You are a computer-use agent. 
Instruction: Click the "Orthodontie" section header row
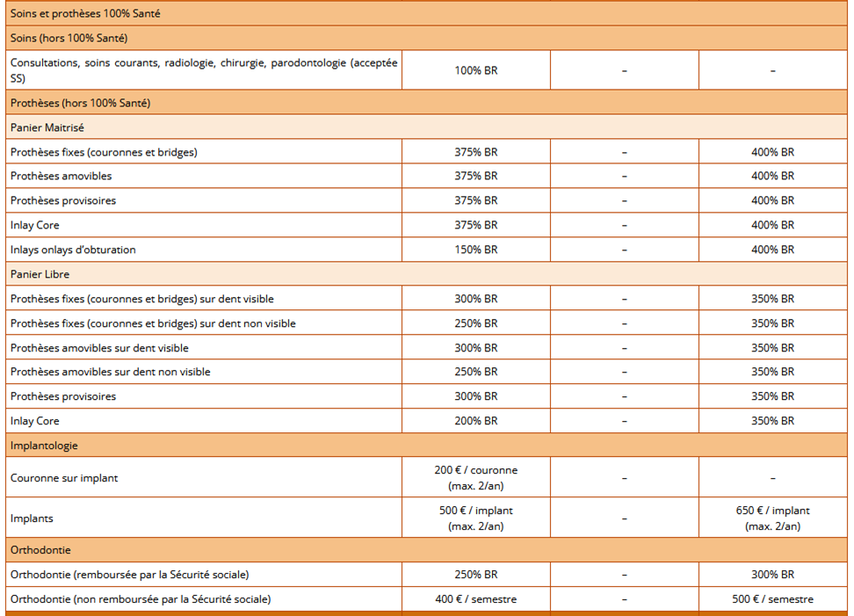(40, 550)
